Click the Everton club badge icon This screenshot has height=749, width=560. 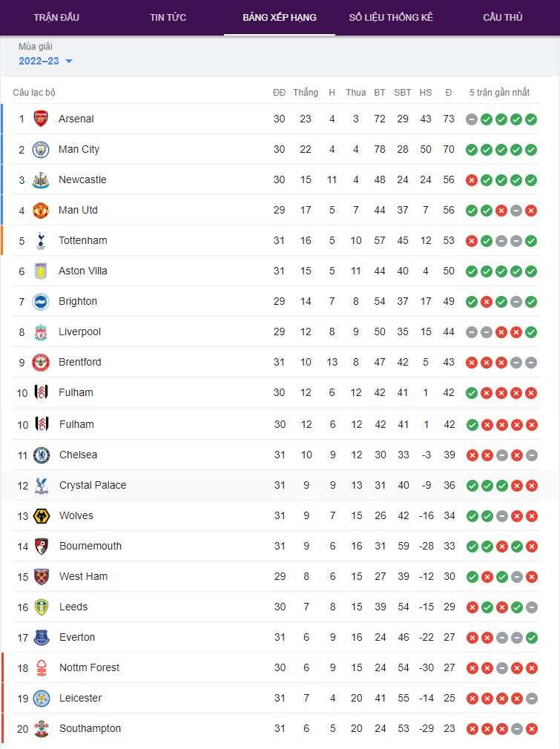42,637
